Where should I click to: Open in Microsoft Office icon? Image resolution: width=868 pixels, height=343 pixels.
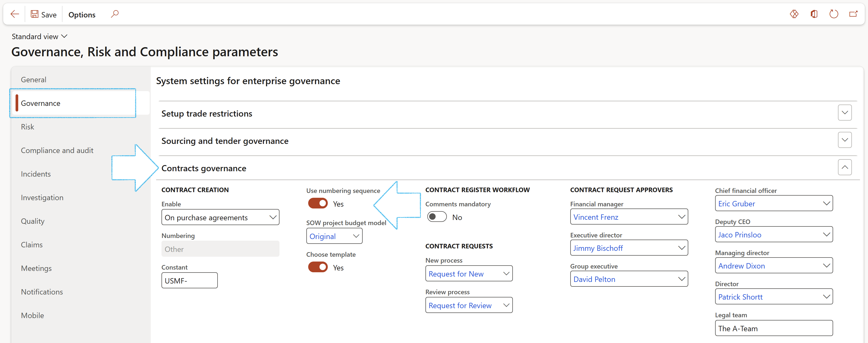coord(814,14)
